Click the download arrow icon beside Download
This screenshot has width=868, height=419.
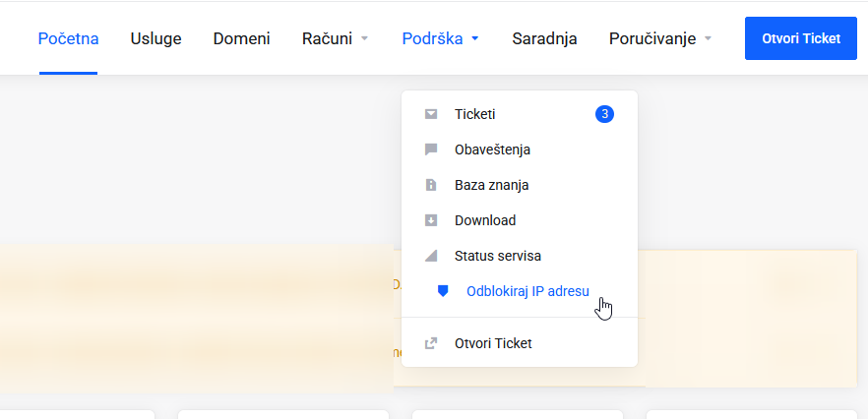pos(431,220)
